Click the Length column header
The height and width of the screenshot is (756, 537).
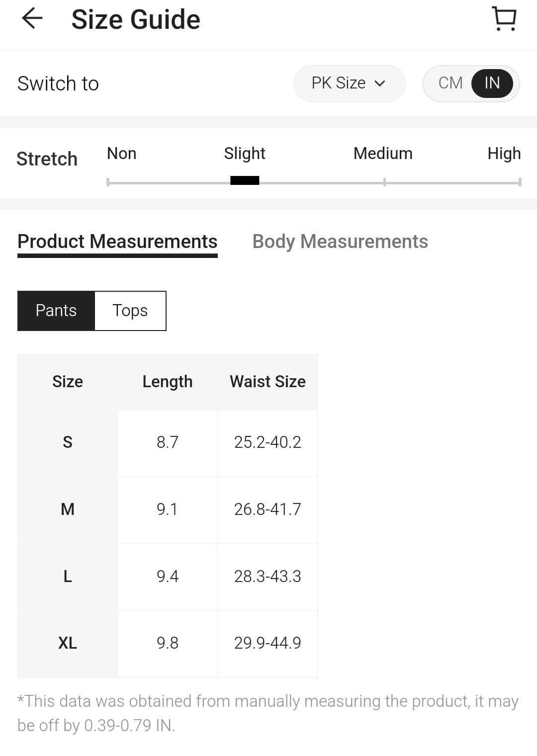[x=168, y=382]
